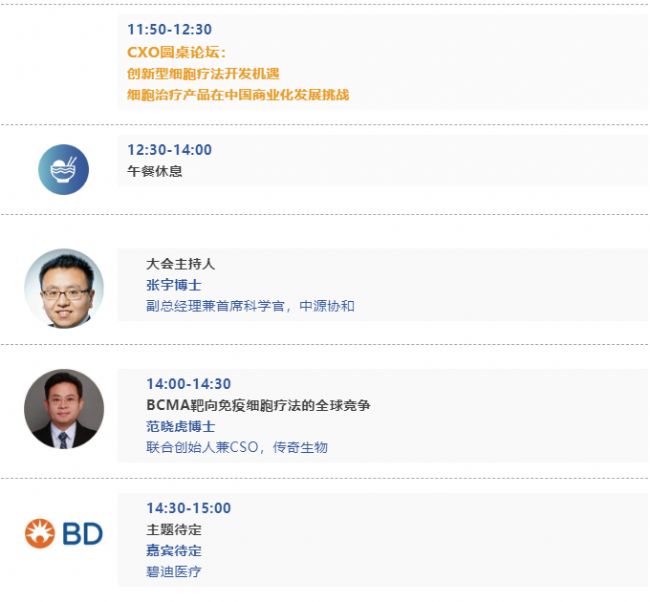Click 创新型细胞疗法开发机遇 topic line
Viewport: 650px width, 602px height.
203,73
